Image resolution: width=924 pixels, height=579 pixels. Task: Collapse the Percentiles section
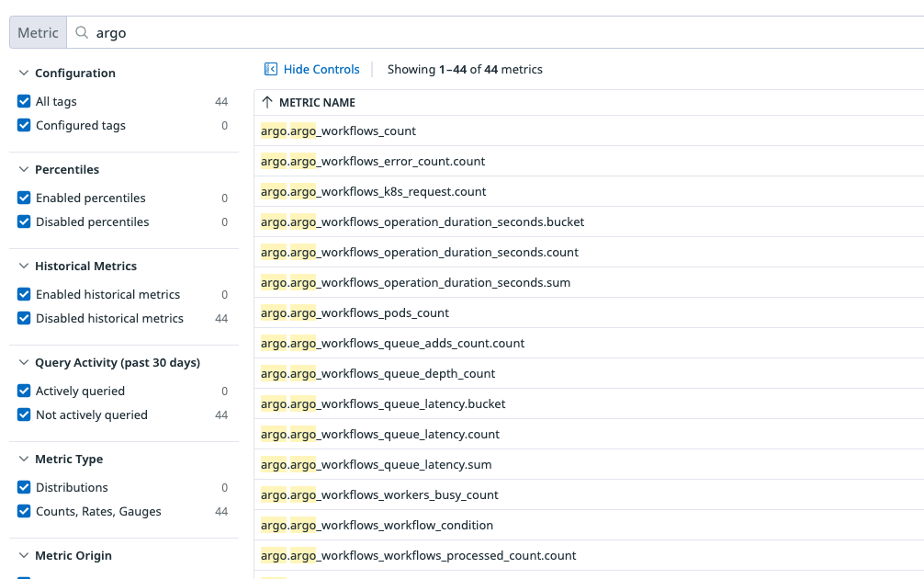[x=24, y=169]
